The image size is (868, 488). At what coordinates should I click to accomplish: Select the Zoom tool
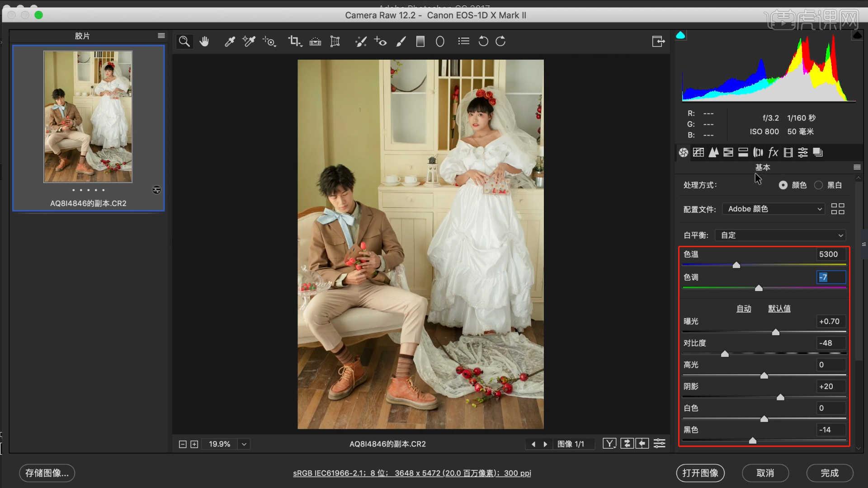184,42
